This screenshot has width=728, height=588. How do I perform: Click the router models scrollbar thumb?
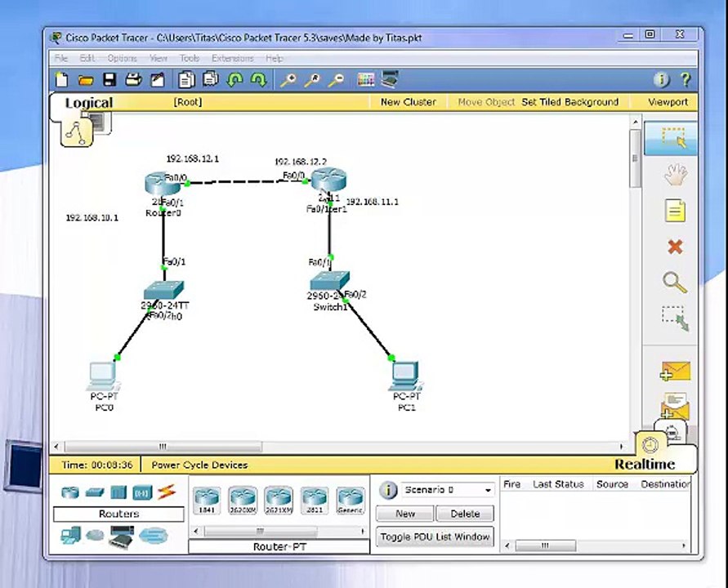coord(261,531)
